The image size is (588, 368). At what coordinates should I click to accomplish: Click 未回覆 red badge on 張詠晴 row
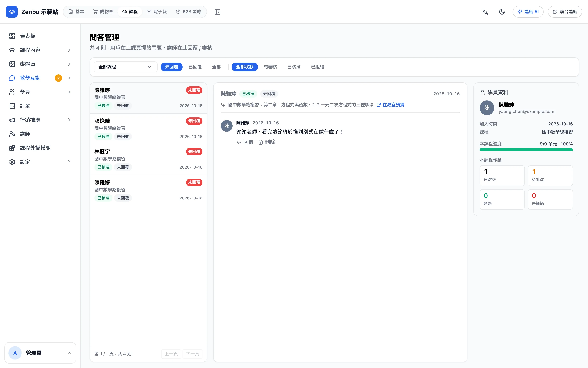[x=194, y=121]
